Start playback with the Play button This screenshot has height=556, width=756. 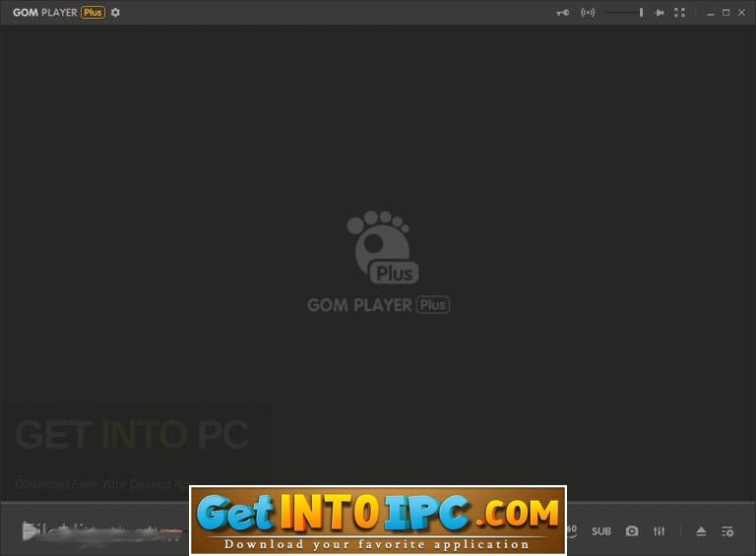pyautogui.click(x=29, y=531)
